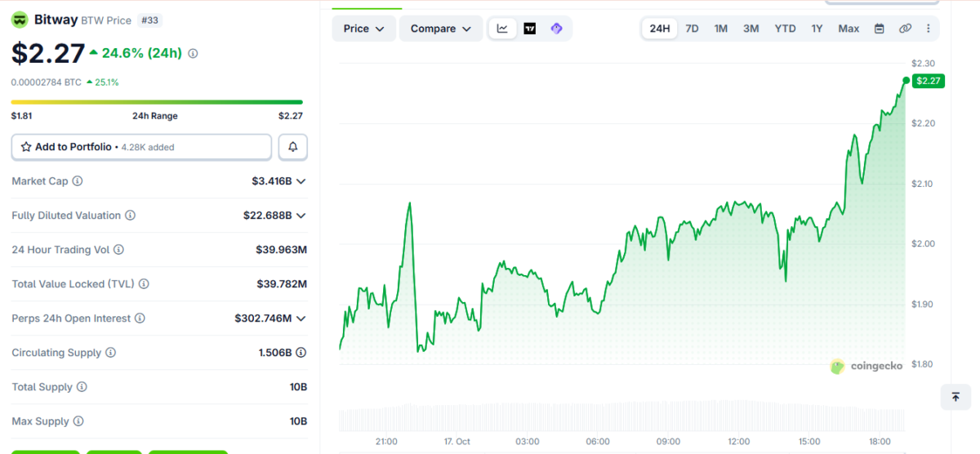Image resolution: width=980 pixels, height=454 pixels.
Task: Open the Price dropdown
Action: pyautogui.click(x=364, y=29)
